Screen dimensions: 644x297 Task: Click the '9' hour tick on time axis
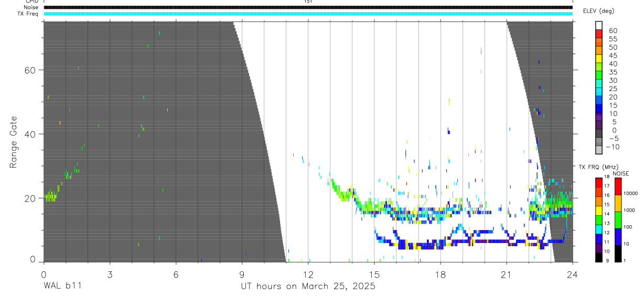(242, 274)
